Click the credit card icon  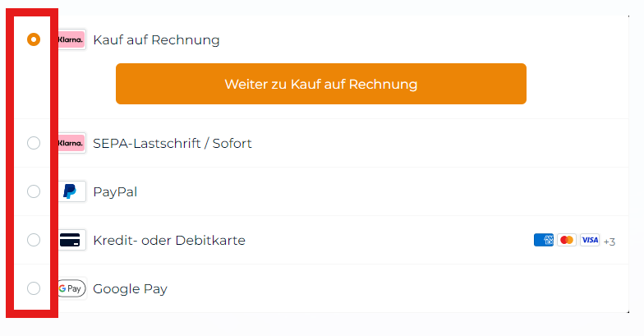point(71,240)
